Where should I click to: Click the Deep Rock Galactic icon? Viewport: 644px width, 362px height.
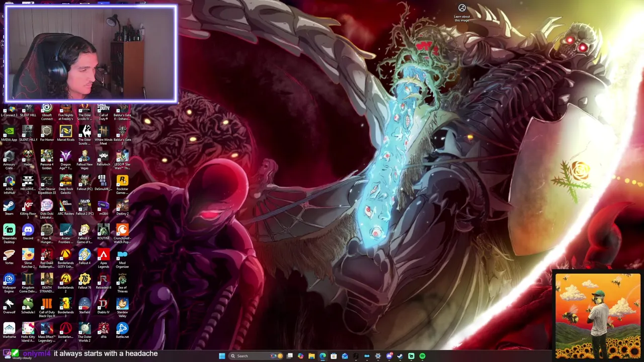click(65, 185)
